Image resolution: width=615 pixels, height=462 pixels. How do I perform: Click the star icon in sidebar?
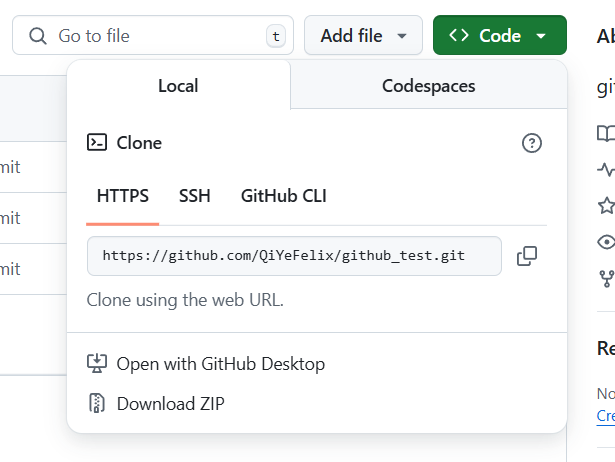tap(606, 206)
